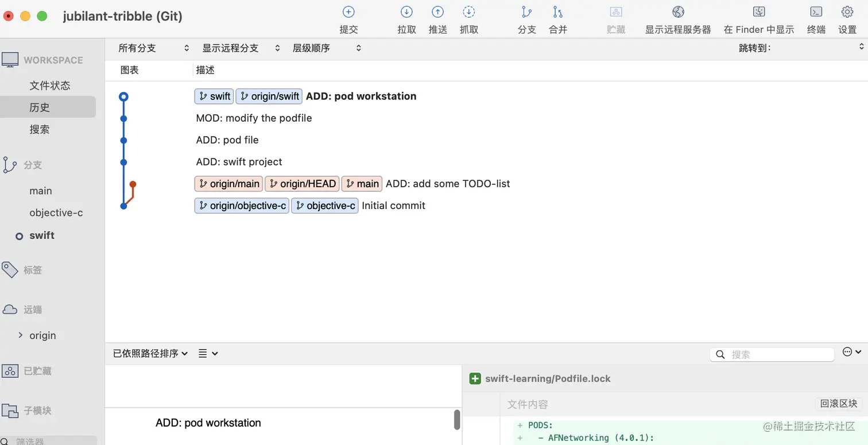Click the 远端 cloud icon in sidebar

[x=10, y=309]
